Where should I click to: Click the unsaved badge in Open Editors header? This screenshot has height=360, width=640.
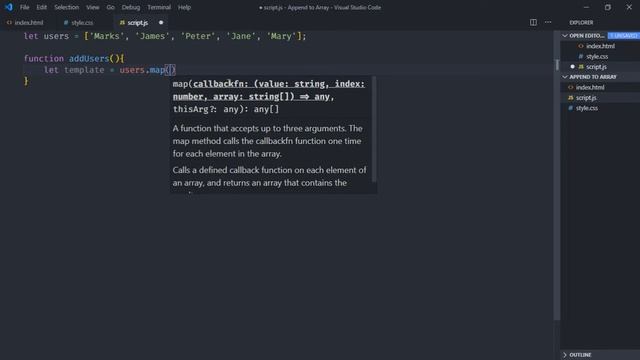(623, 36)
